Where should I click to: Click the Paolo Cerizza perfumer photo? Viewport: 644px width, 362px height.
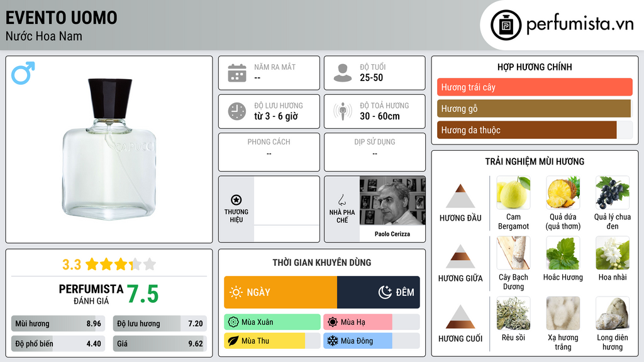392,200
